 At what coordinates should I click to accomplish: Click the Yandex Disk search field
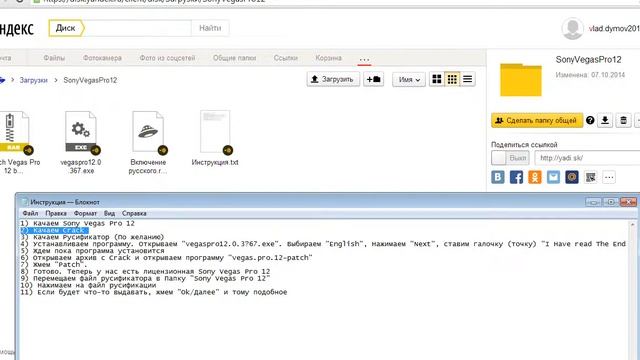138,28
